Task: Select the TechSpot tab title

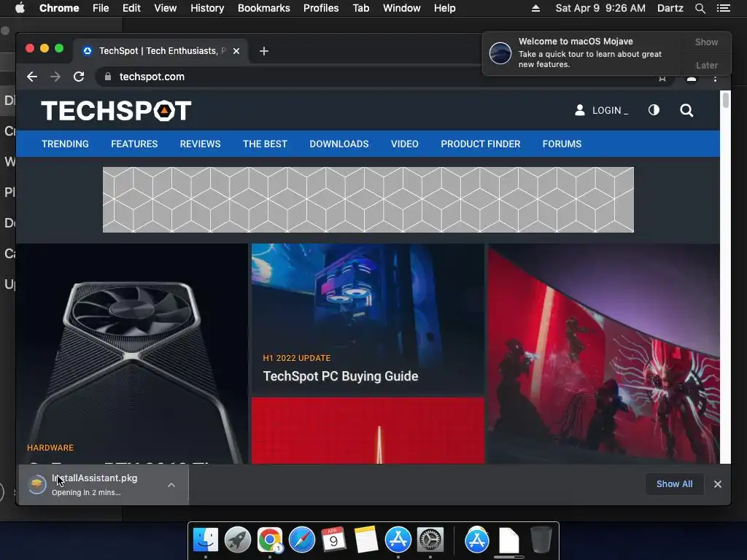Action: pos(162,51)
